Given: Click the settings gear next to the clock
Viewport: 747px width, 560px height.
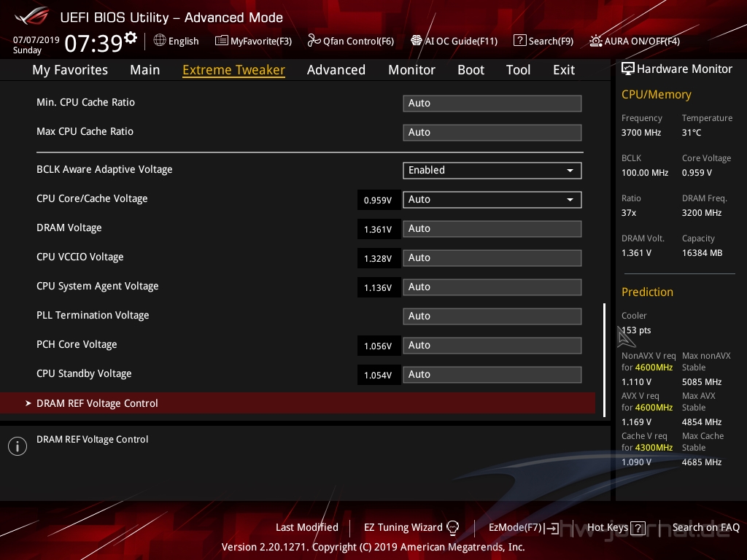Looking at the screenshot, I should pos(131,37).
